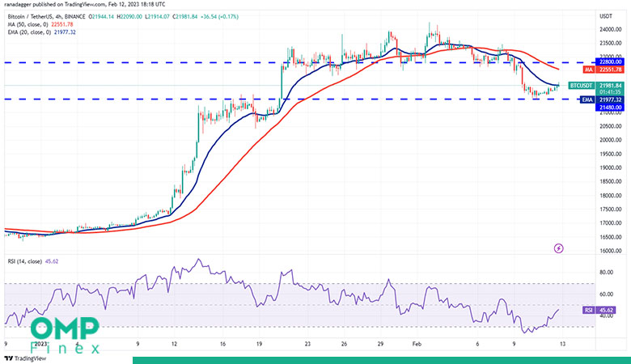The width and height of the screenshot is (631, 364).
Task: Click the Bitcoin / TetherUS symbol title
Action: pyautogui.click(x=46, y=17)
